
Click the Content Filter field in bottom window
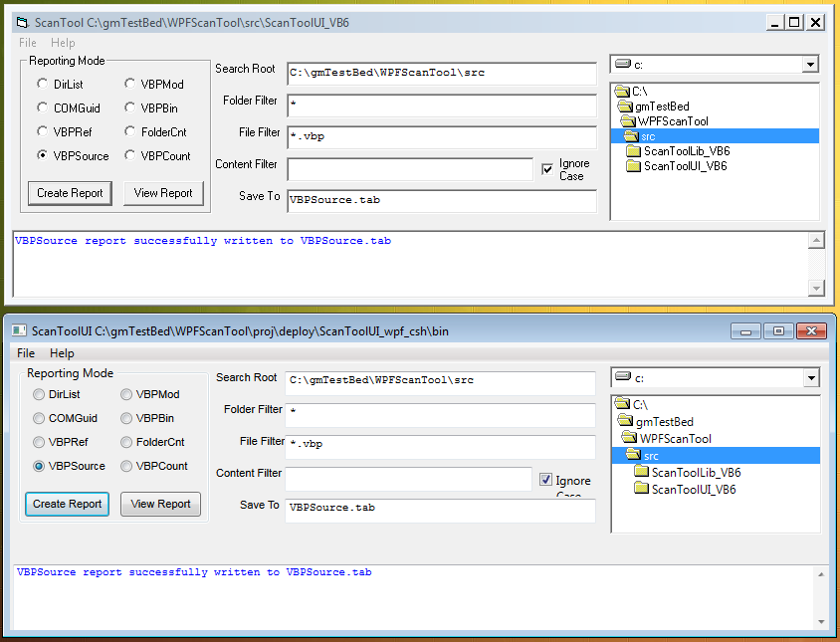408,479
